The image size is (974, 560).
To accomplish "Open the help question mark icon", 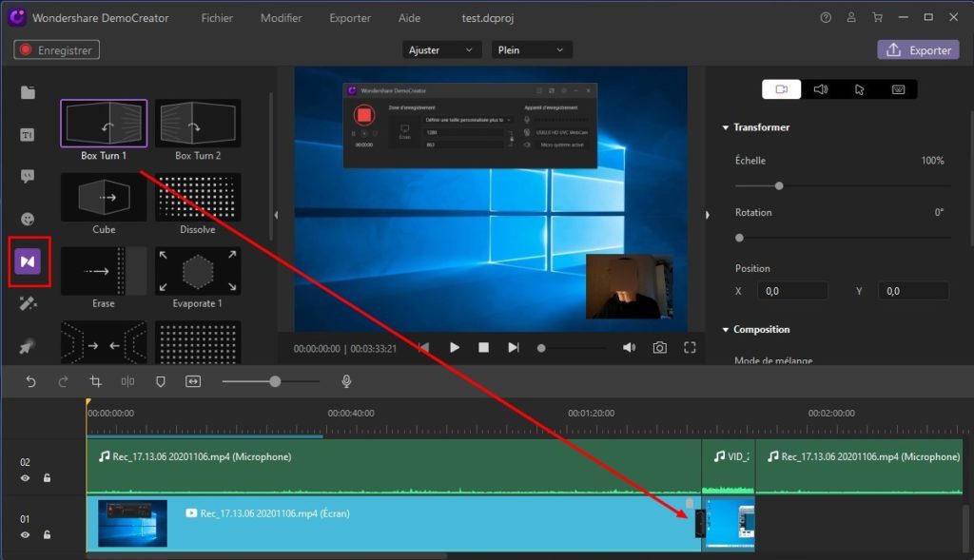I will click(826, 17).
